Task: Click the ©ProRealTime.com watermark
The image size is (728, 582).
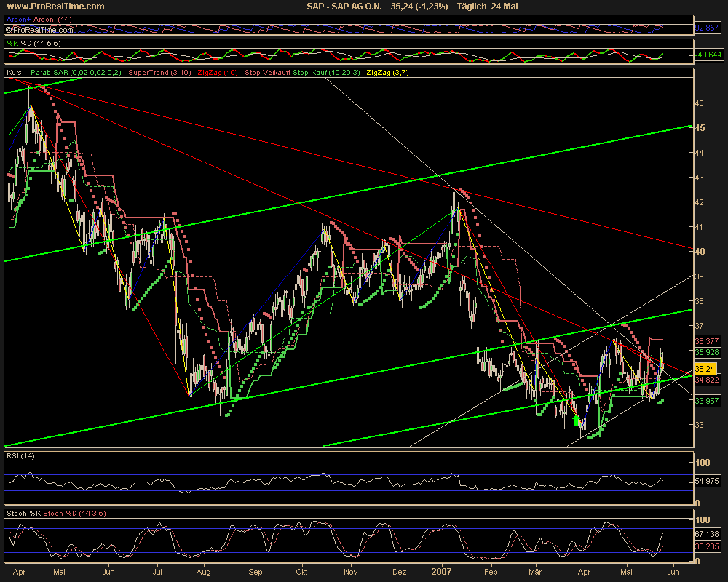Action: (39, 30)
